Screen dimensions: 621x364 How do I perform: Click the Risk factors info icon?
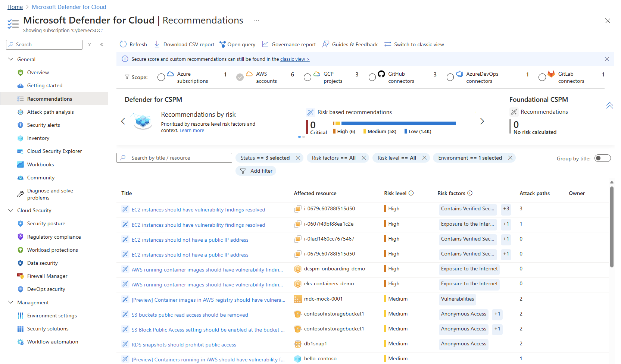tap(470, 193)
